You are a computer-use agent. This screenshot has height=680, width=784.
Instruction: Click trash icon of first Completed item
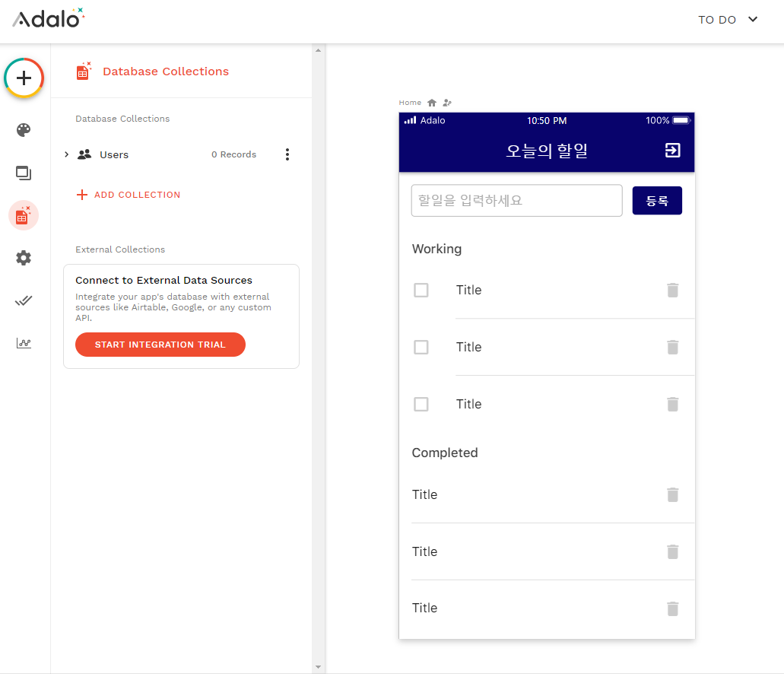pyautogui.click(x=672, y=494)
